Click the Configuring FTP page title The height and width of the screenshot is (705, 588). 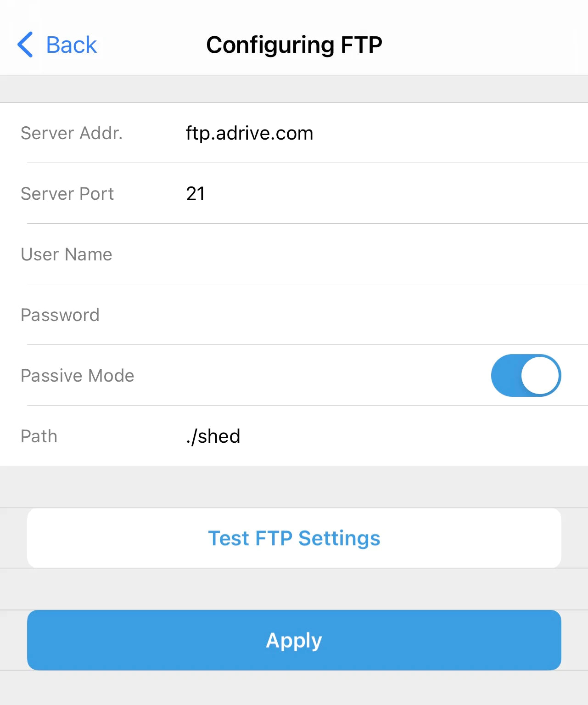click(x=294, y=45)
